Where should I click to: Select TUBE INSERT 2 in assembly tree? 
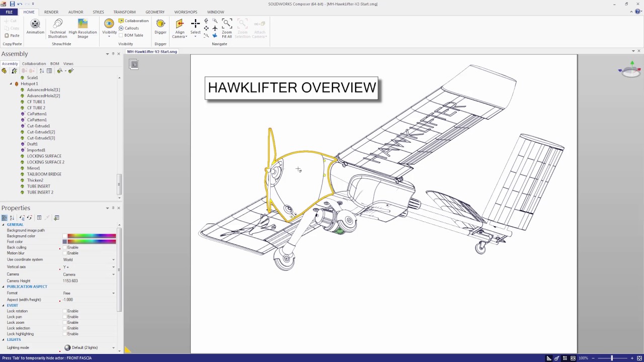click(x=40, y=192)
